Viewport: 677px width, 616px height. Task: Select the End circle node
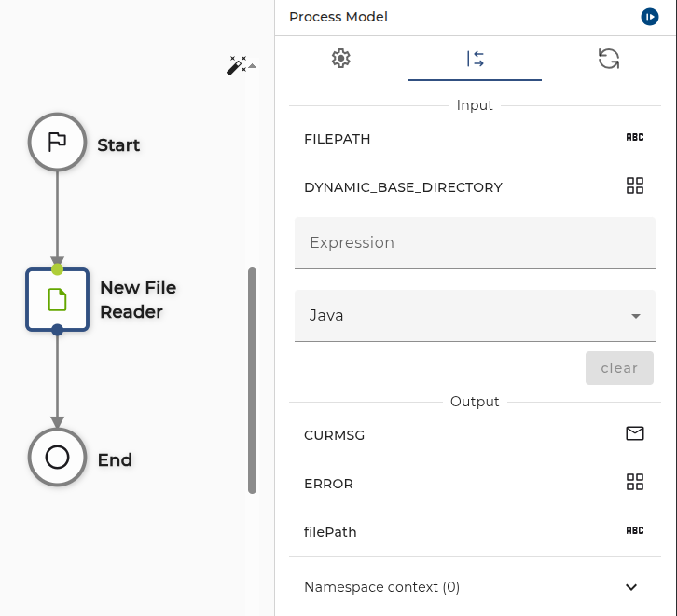(x=58, y=458)
